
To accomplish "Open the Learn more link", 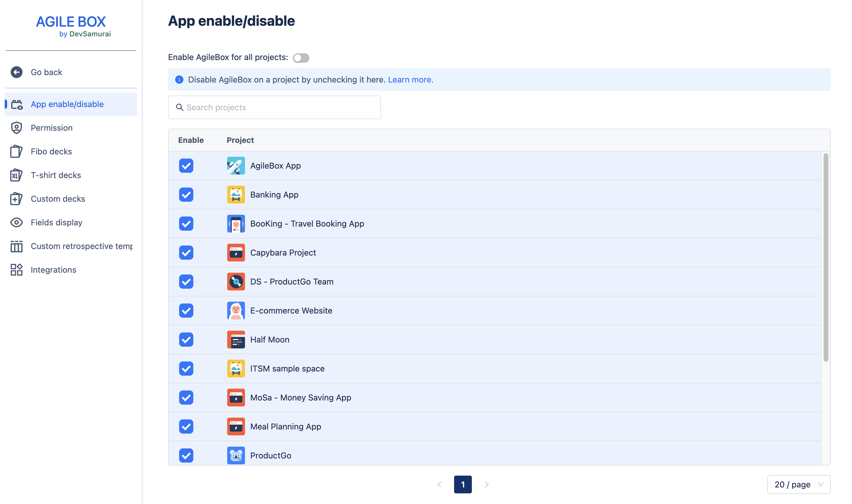I will tap(411, 80).
